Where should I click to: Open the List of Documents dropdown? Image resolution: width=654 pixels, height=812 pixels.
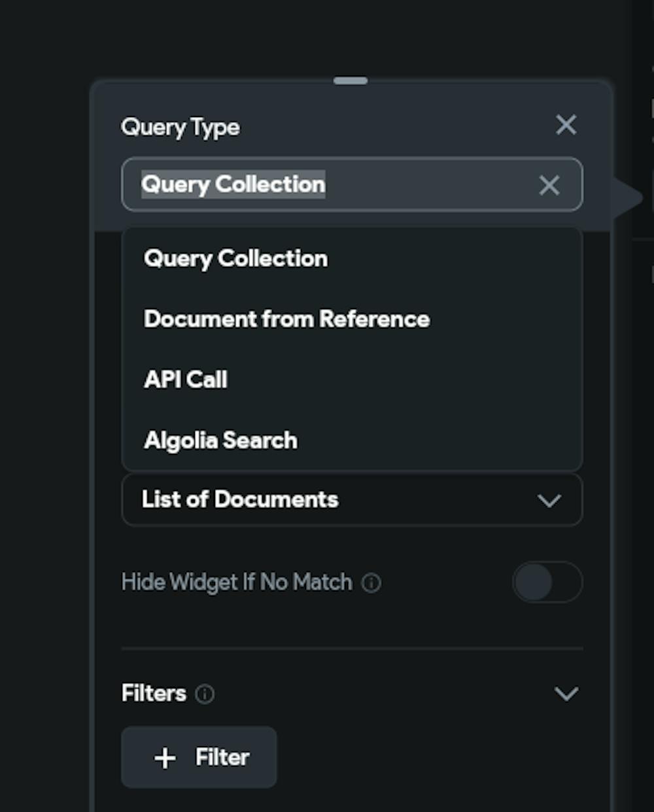pyautogui.click(x=352, y=500)
